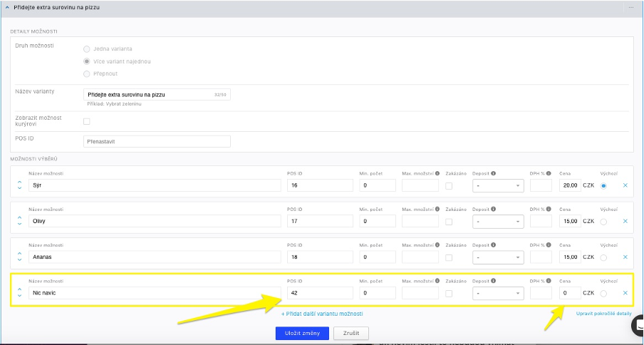The image size is (644, 345).
Task: Set Ananas as the Výchozí default option
Action: 603,257
